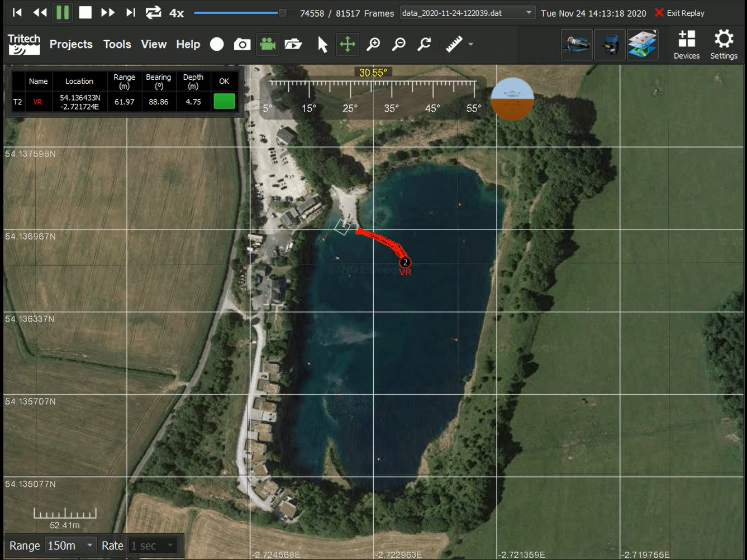Activate the green pan move tool
This screenshot has height=560, width=747.
(348, 44)
